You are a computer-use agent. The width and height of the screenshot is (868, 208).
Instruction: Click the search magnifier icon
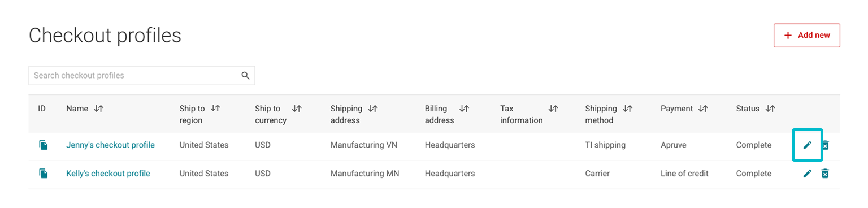tap(245, 76)
